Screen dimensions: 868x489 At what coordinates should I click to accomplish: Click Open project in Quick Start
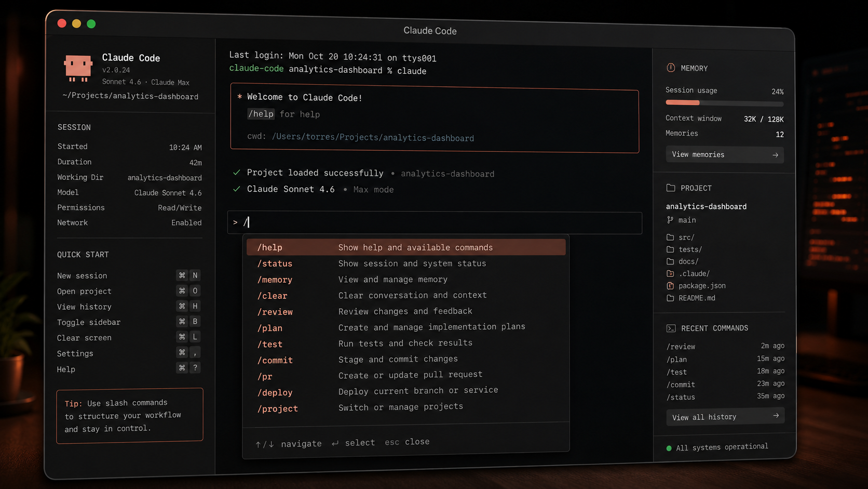(129, 291)
